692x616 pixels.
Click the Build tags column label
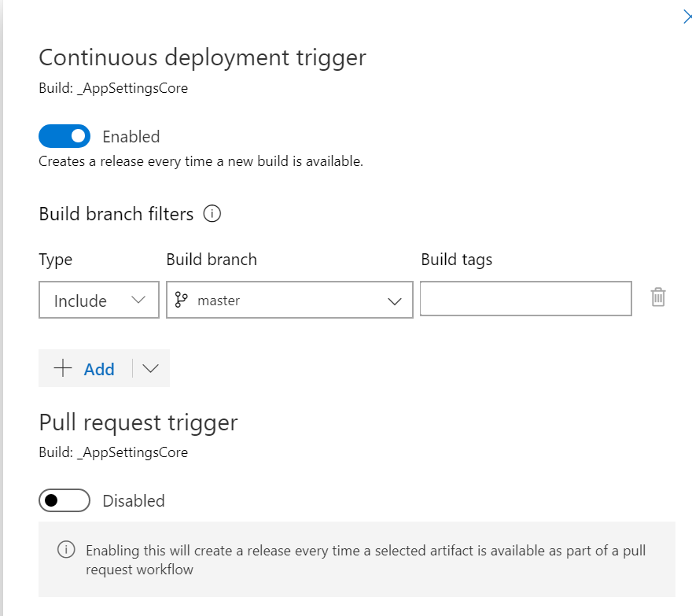pyautogui.click(x=457, y=260)
